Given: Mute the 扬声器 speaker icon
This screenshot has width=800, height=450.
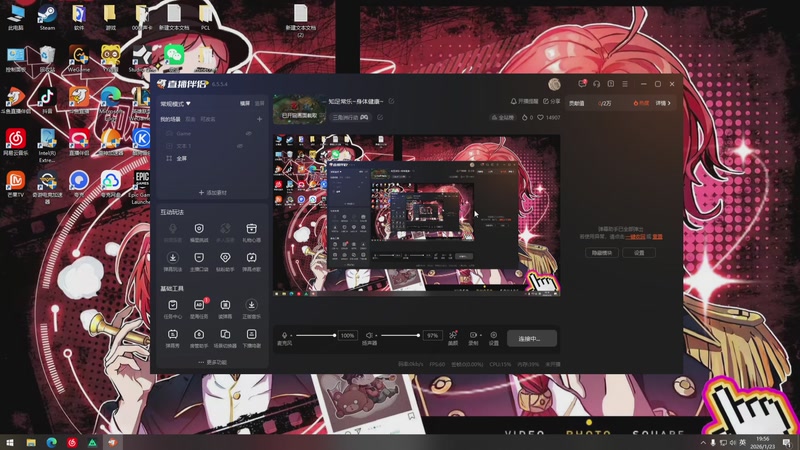Looking at the screenshot, I should [369, 335].
